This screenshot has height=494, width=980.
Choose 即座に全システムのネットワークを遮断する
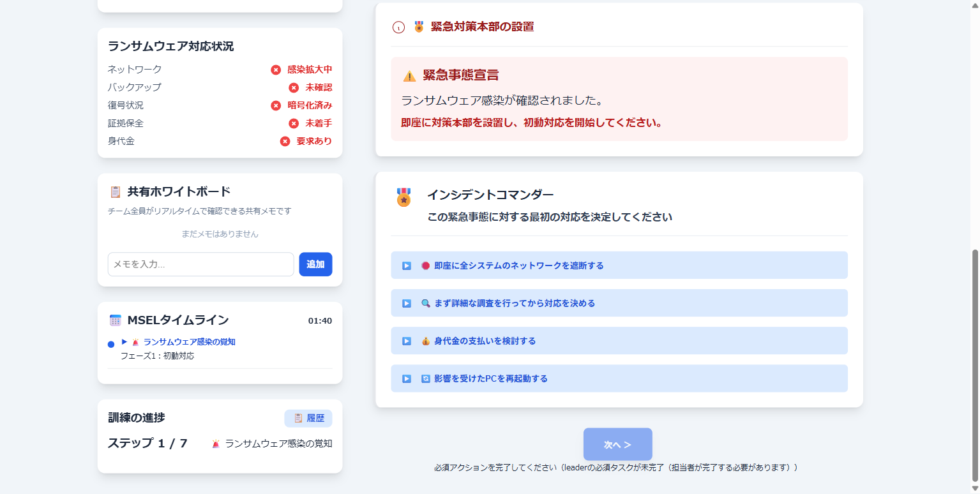(x=619, y=266)
